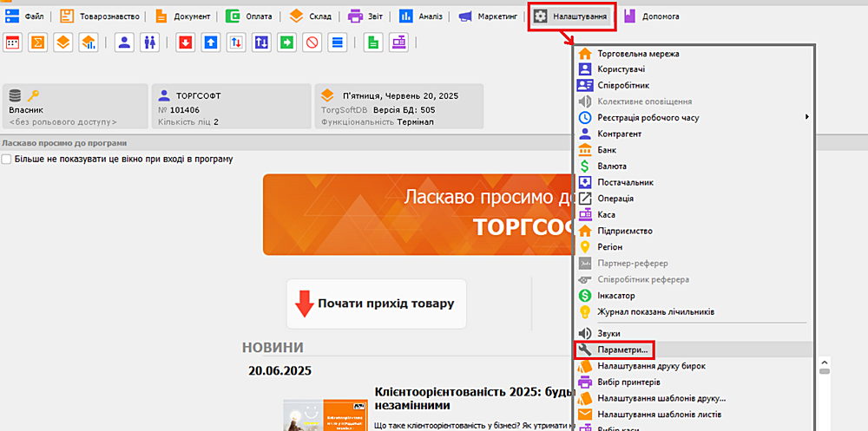Expand the 'Реєстрація робочого часу' submenu

click(x=660, y=117)
